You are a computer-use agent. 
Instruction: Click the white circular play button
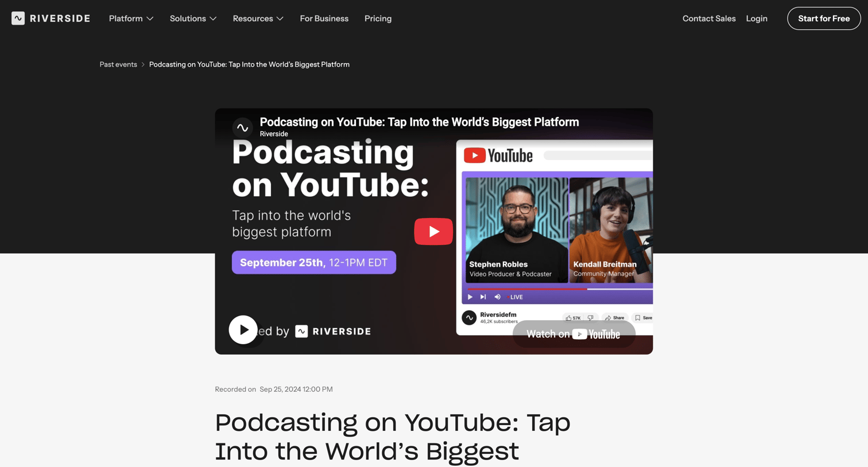[x=243, y=330]
